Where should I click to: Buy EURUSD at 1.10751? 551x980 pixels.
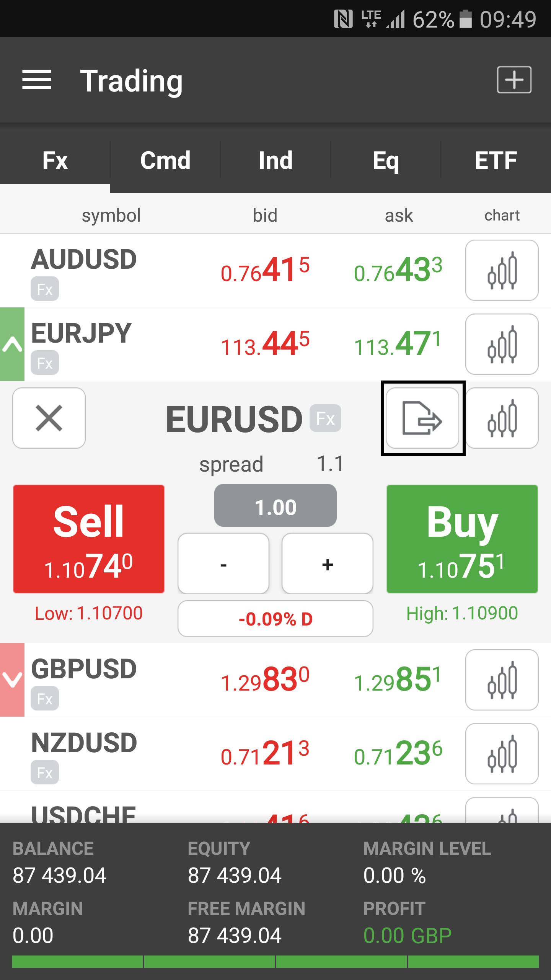(462, 539)
